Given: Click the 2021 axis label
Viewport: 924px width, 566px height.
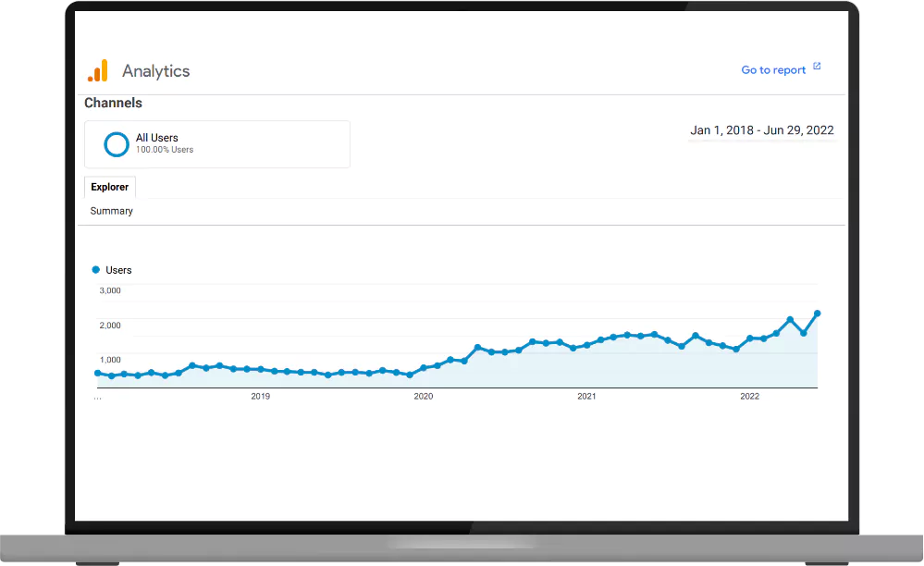Looking at the screenshot, I should pos(586,396).
